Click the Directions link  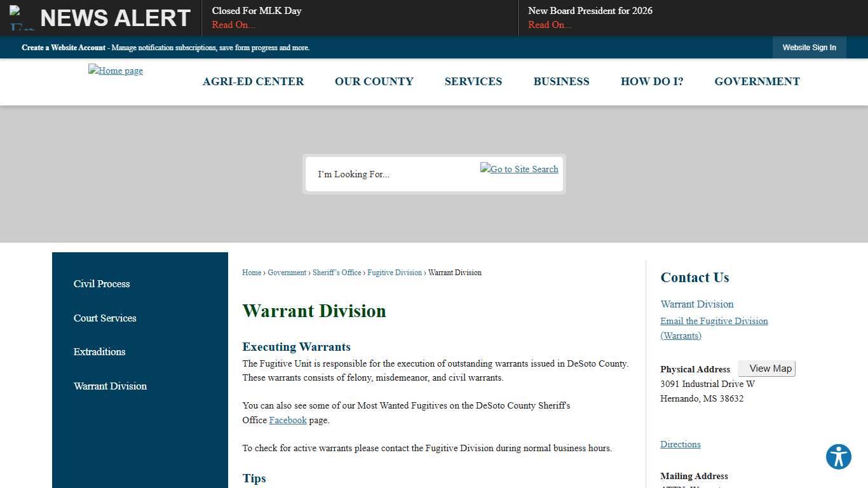point(680,444)
